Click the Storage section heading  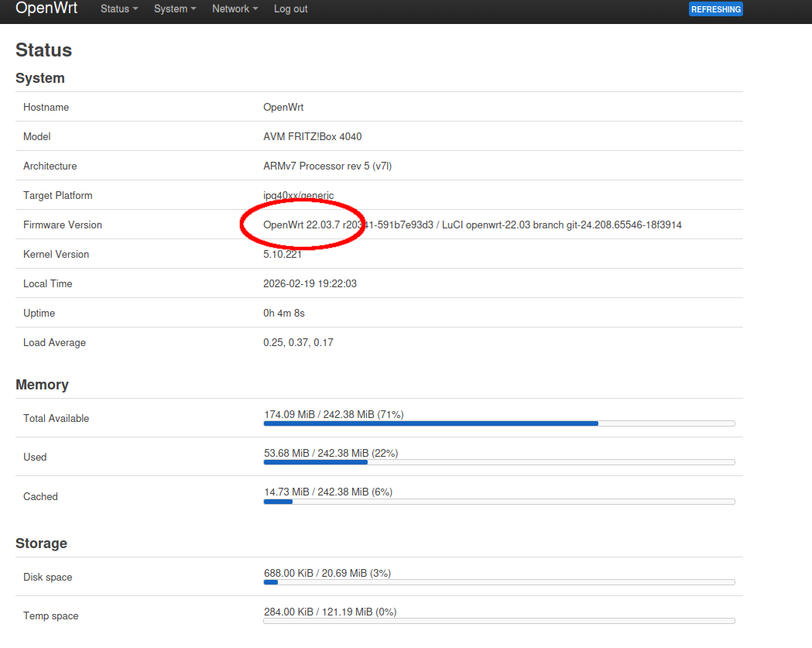pos(41,543)
